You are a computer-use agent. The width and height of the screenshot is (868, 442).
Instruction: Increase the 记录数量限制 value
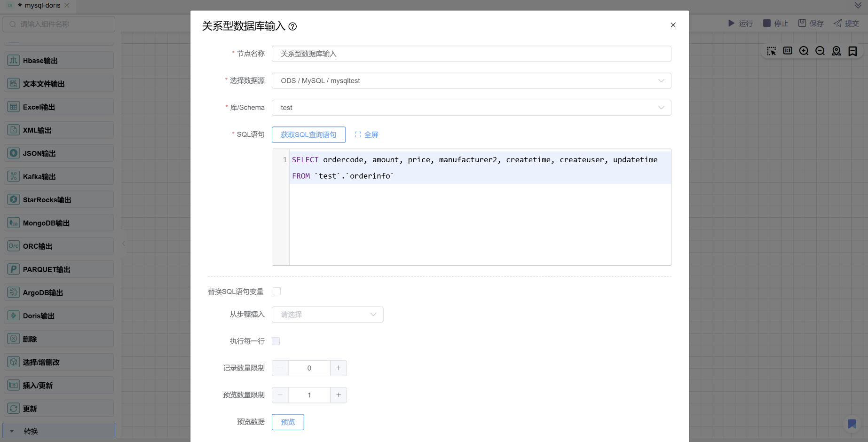point(339,368)
